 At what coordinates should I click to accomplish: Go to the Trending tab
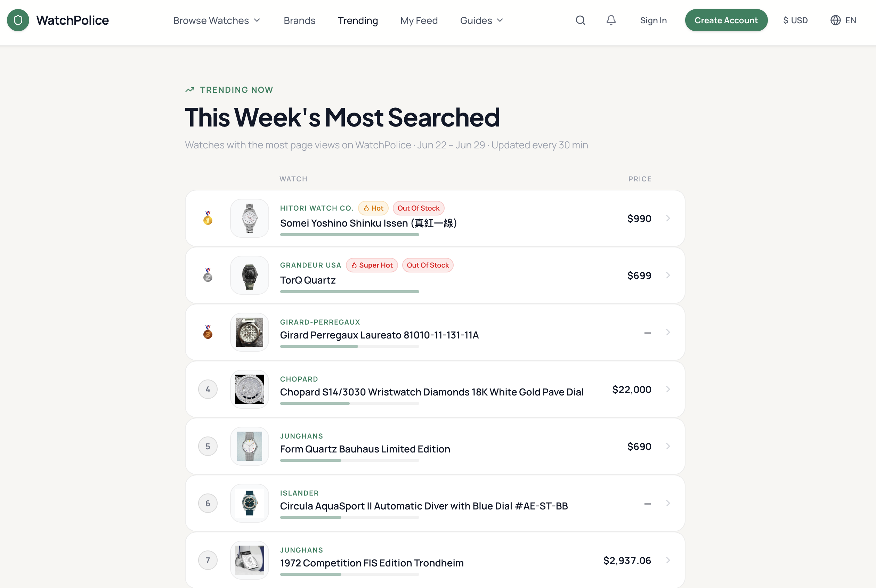[x=358, y=20]
